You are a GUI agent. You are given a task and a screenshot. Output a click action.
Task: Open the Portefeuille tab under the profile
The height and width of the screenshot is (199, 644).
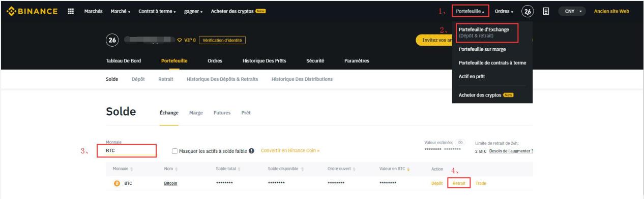click(174, 61)
